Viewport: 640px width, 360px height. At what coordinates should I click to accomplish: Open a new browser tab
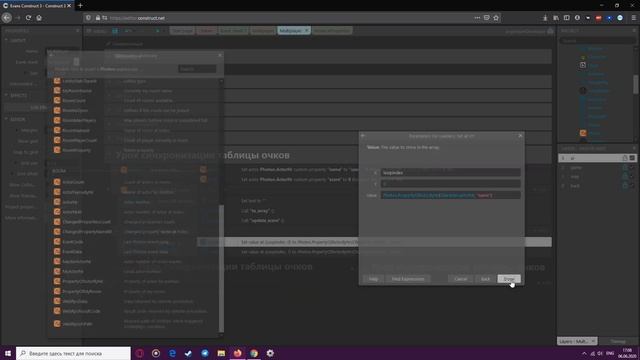coord(80,5)
